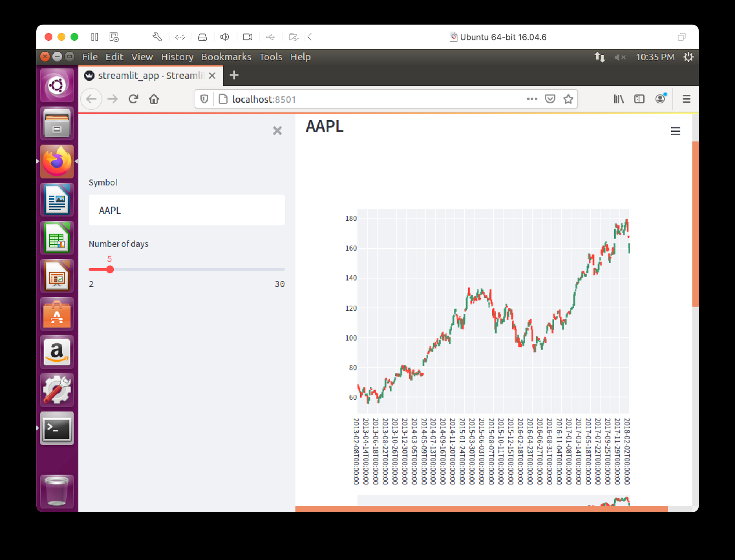This screenshot has width=735, height=560.
Task: Select the streamlit_app Streamlit tab
Action: coord(151,76)
